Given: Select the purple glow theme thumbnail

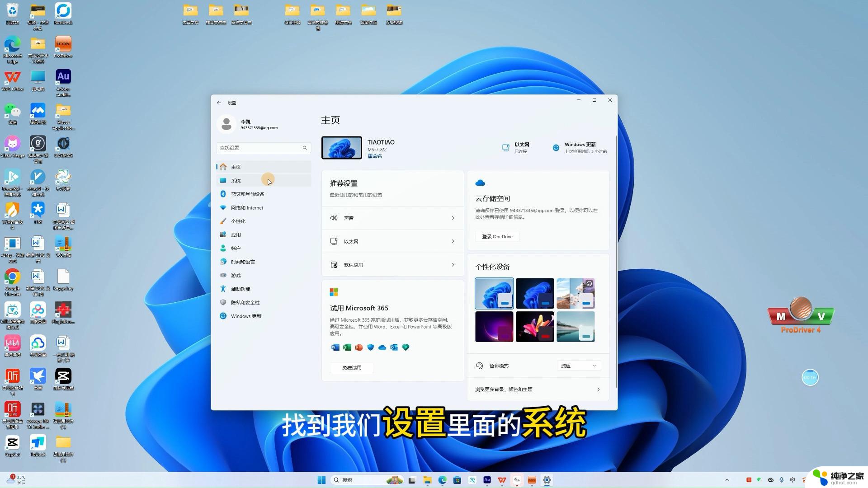Looking at the screenshot, I should [x=494, y=326].
